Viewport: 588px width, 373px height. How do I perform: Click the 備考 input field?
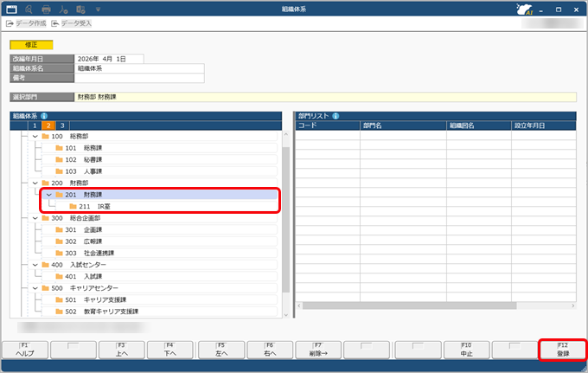[138, 78]
